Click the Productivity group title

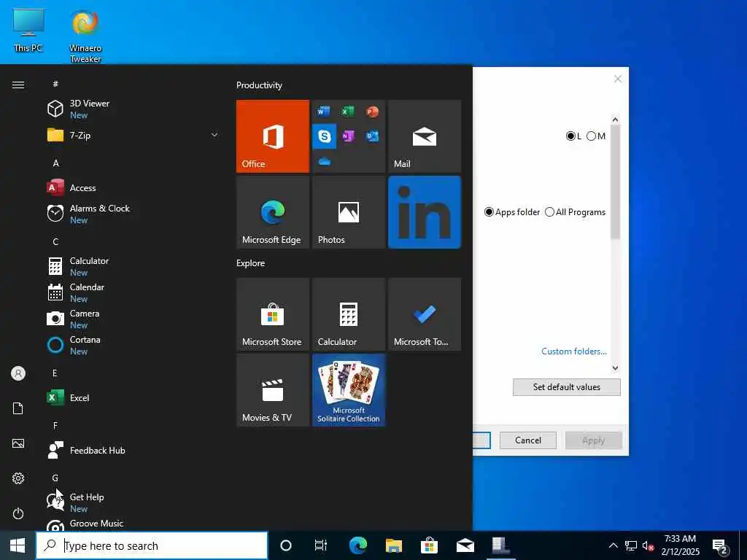[259, 85]
